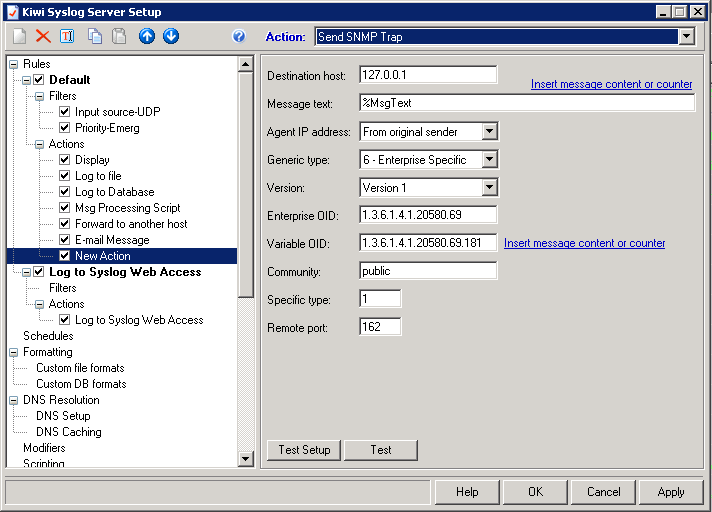Select Modifiers in the tree
The height and width of the screenshot is (512, 712).
[x=44, y=448]
